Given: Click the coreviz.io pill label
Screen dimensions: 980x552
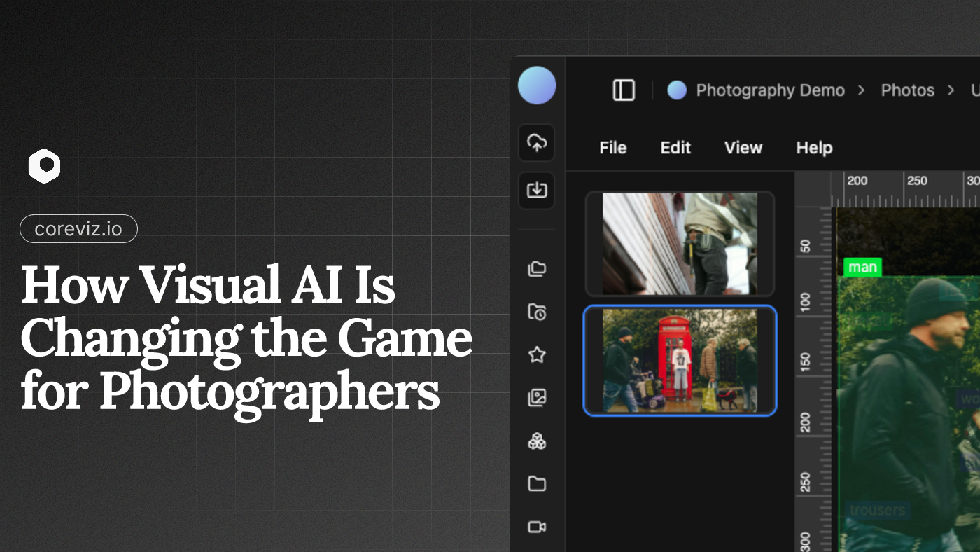Looking at the screenshot, I should point(78,228).
